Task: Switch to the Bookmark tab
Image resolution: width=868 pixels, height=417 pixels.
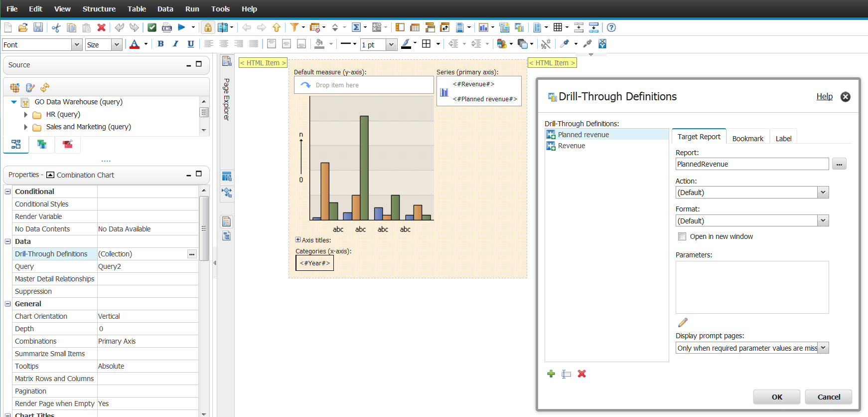Action: (747, 139)
